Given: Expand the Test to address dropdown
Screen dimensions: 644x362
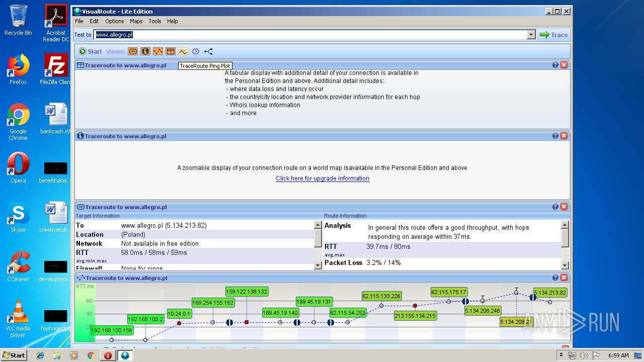Looking at the screenshot, I should 531,35.
